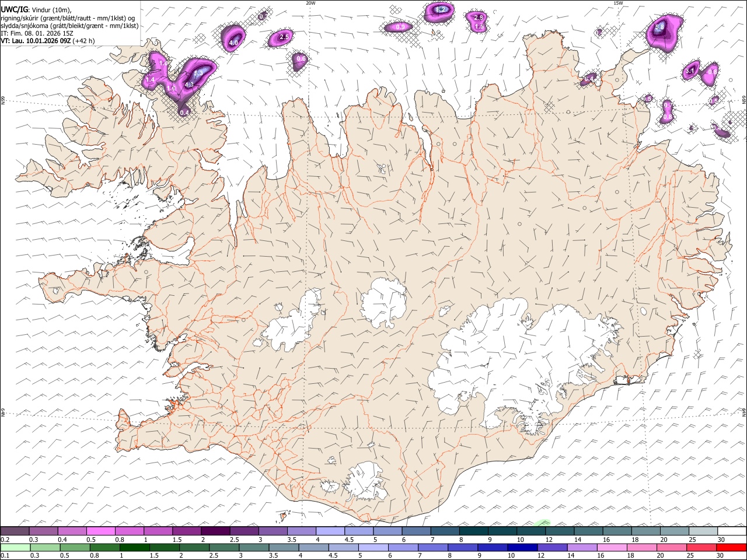The width and height of the screenshot is (747, 560).
Task: Click the '4.3' precipitation value on the map
Action: point(189,85)
